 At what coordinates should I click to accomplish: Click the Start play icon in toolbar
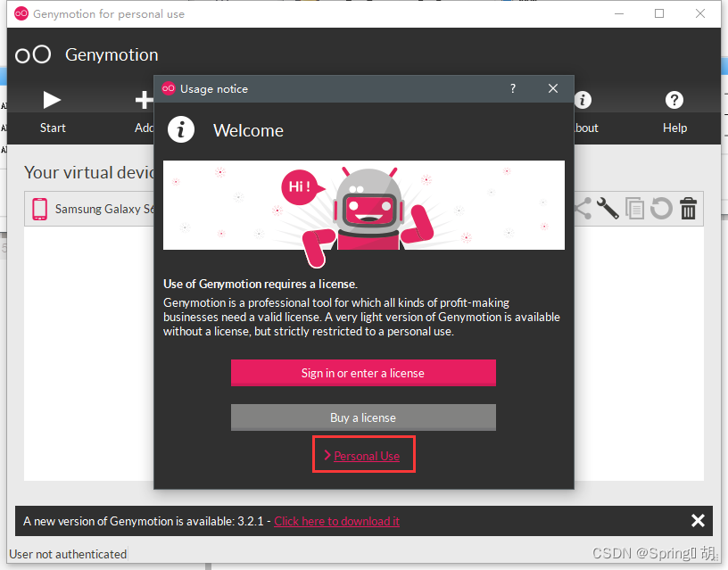pyautogui.click(x=52, y=100)
